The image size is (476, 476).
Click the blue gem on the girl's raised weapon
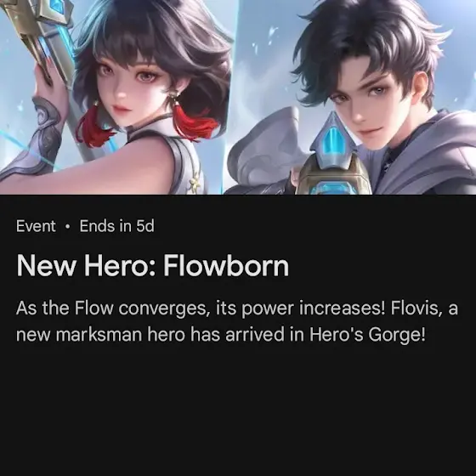pyautogui.click(x=56, y=8)
